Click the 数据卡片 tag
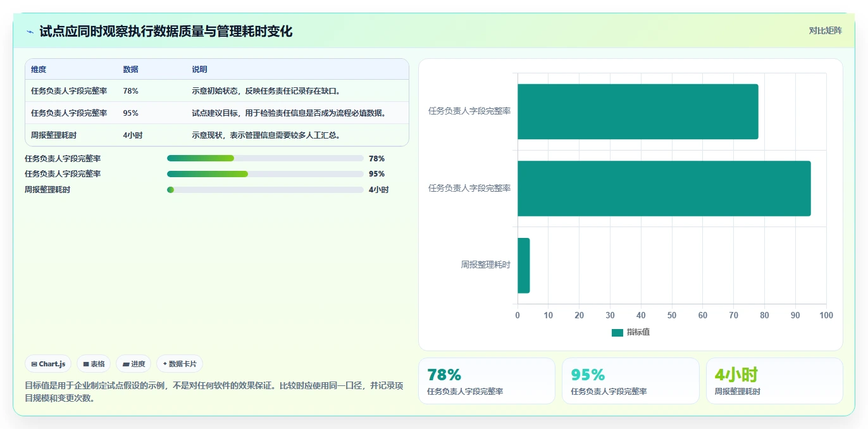868x429 pixels. (180, 364)
